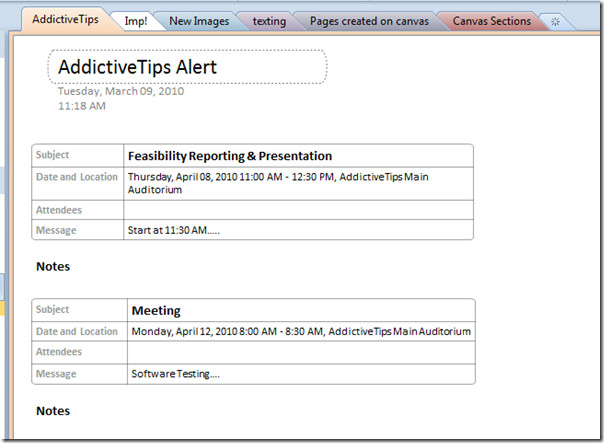Click the page date Tuesday, March 09, 2010
Viewport: 604px width, 443px height.
[121, 91]
